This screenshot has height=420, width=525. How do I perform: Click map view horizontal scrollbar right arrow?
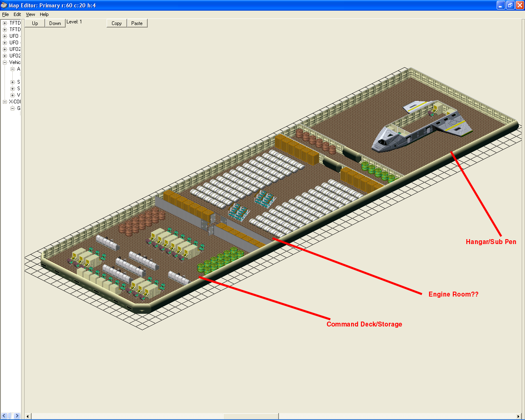pos(518,416)
